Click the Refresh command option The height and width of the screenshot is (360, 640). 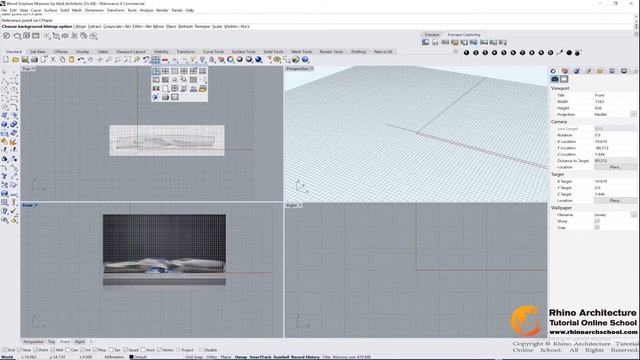point(185,27)
